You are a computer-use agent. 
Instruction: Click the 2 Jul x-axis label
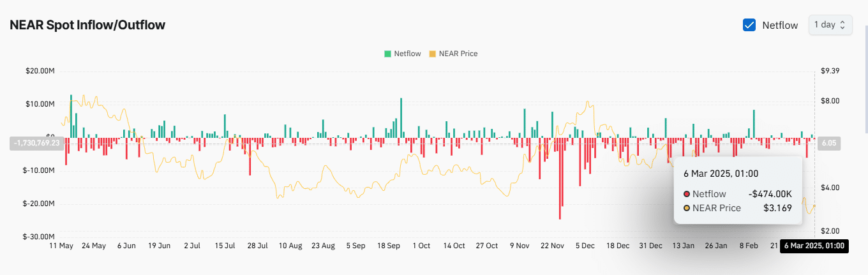point(192,246)
